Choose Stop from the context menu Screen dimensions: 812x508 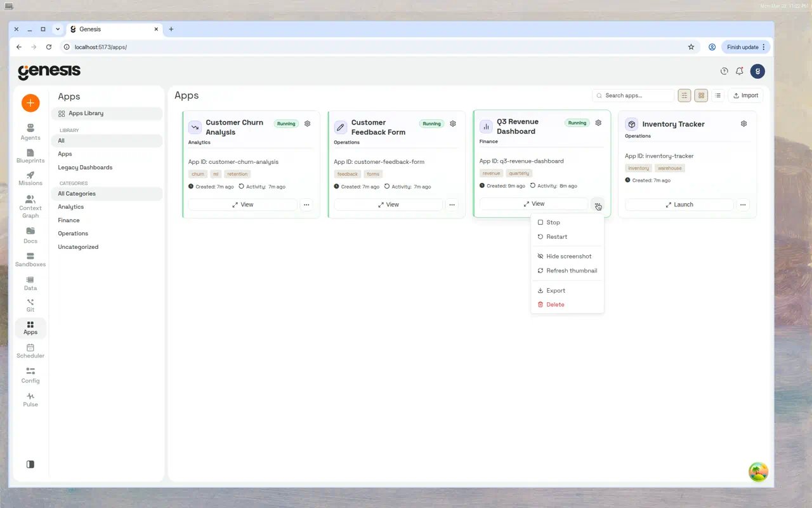pos(567,222)
